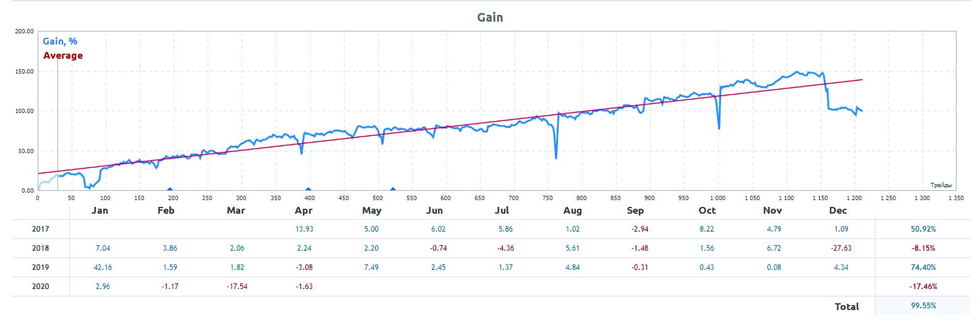The image size is (980, 323).
Task: Click the Jan column header
Action: point(99,211)
